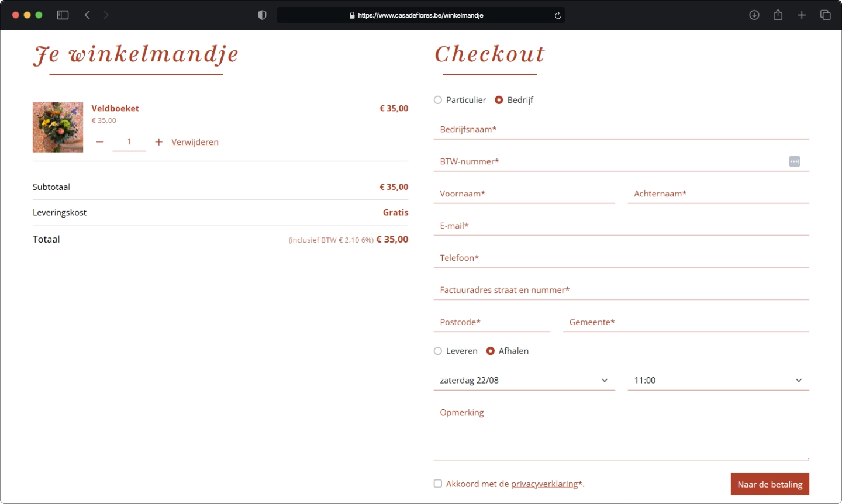The width and height of the screenshot is (842, 504).
Task: Click the Gemeente input field
Action: [686, 323]
